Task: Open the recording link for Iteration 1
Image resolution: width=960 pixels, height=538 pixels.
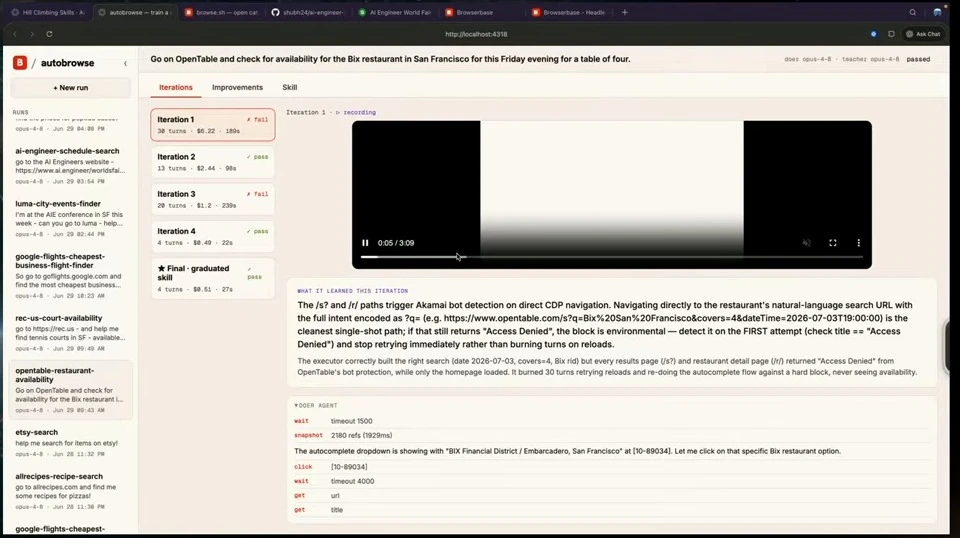Action: point(356,113)
